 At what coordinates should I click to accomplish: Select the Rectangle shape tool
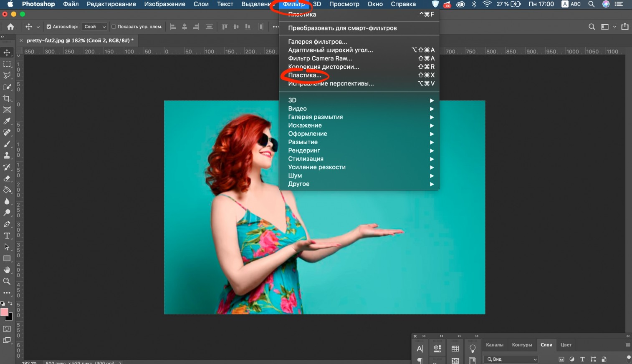click(x=7, y=259)
